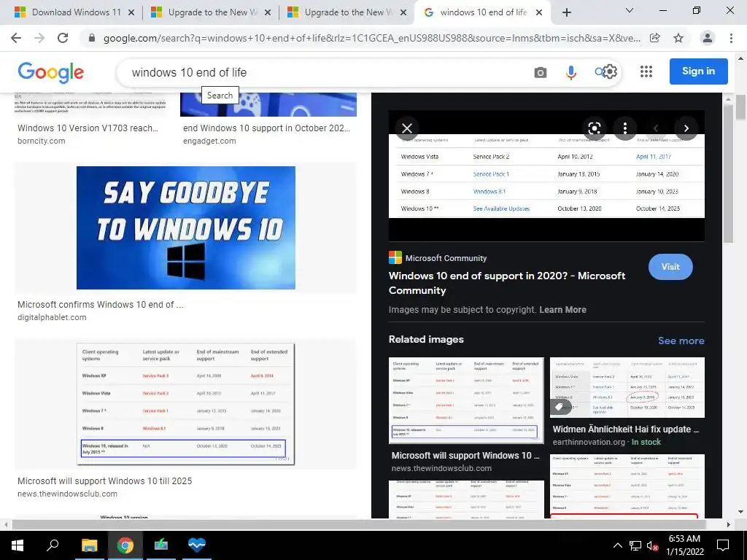Click See more related images
Viewport: 747px width, 560px height.
[x=681, y=341]
